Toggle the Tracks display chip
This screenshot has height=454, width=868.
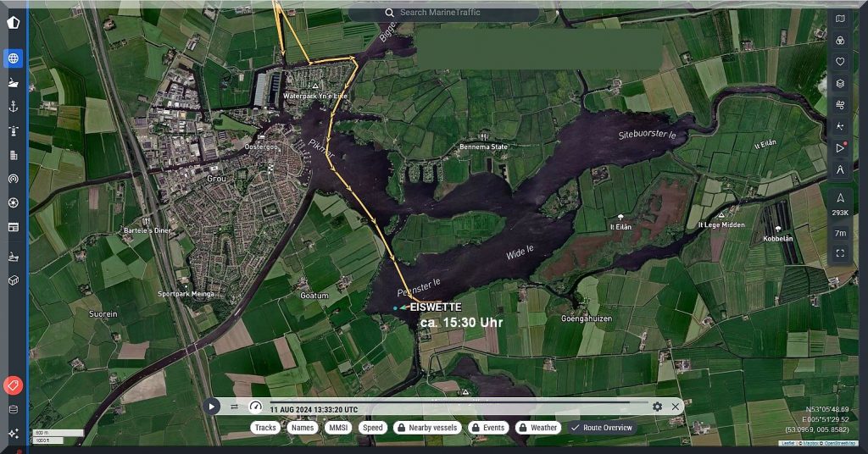click(x=265, y=428)
